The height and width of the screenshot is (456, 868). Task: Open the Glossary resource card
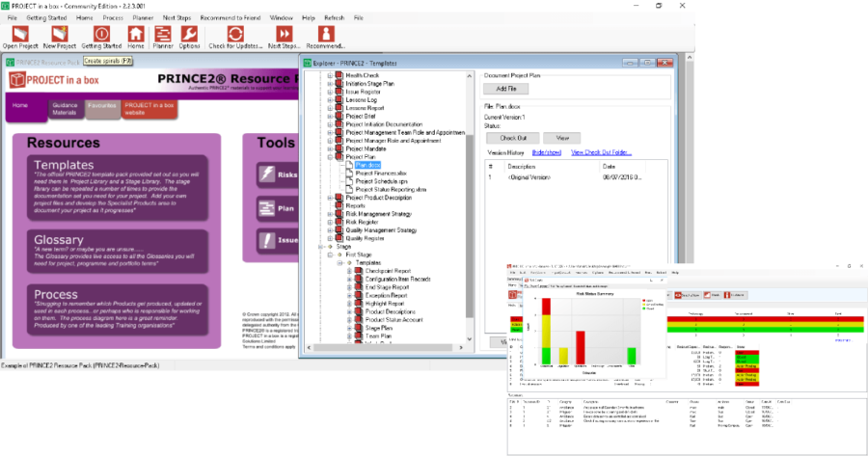pyautogui.click(x=118, y=252)
